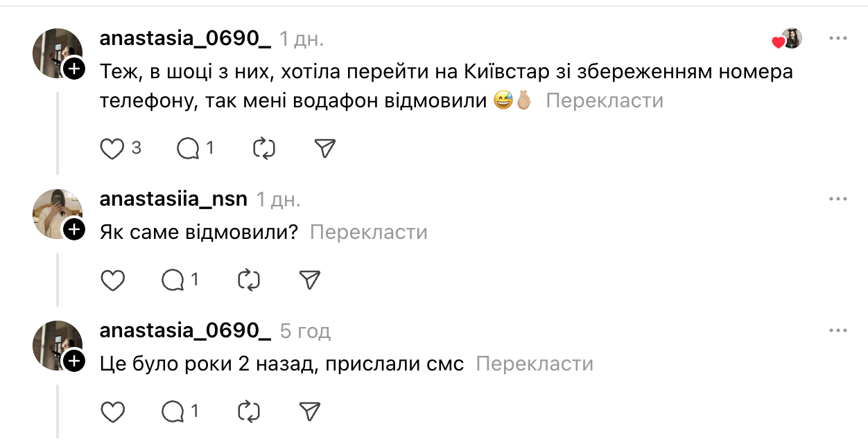Follow via plus badge on last comment's avatar

click(x=73, y=361)
